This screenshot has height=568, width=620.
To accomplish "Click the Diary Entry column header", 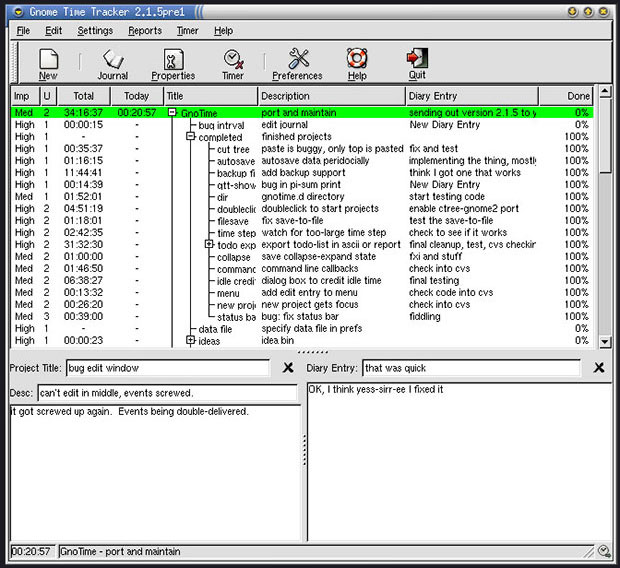I will (472, 96).
